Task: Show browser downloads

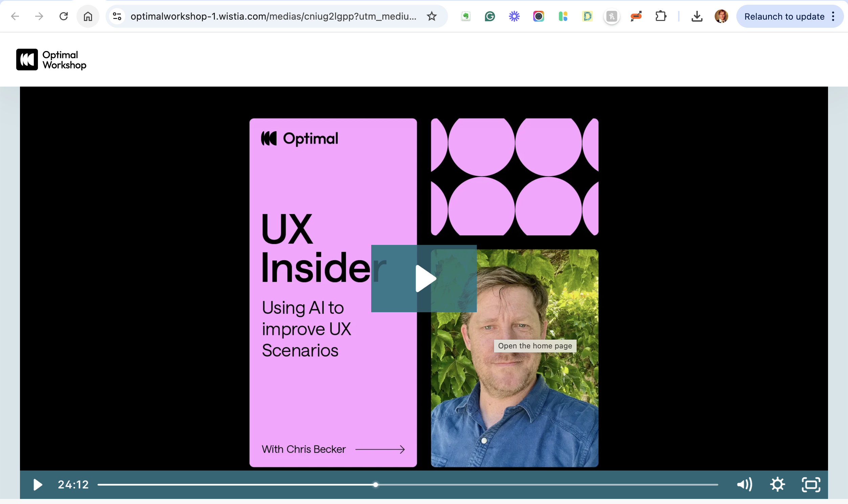Action: pyautogui.click(x=697, y=16)
